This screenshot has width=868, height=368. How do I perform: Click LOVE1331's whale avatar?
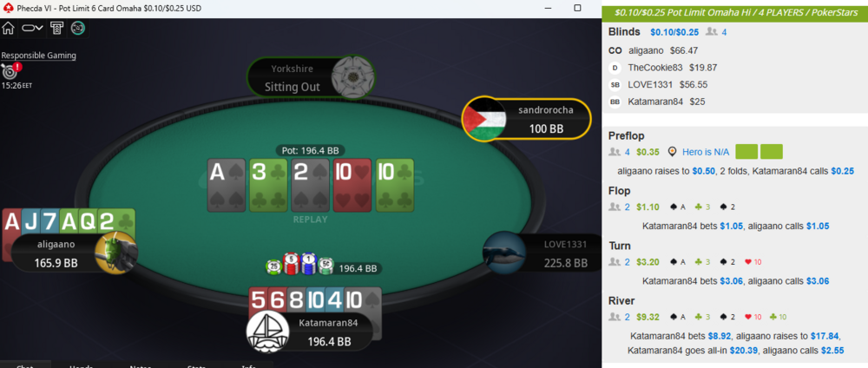[x=503, y=253]
